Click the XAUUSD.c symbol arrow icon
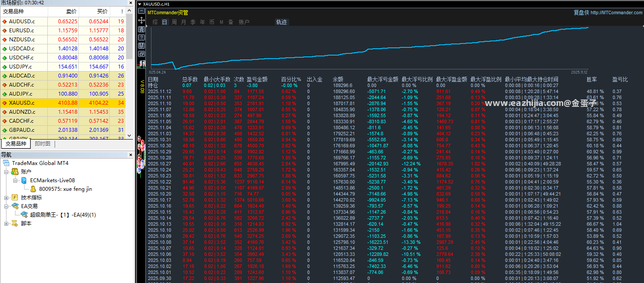The image size is (644, 283). (4, 103)
